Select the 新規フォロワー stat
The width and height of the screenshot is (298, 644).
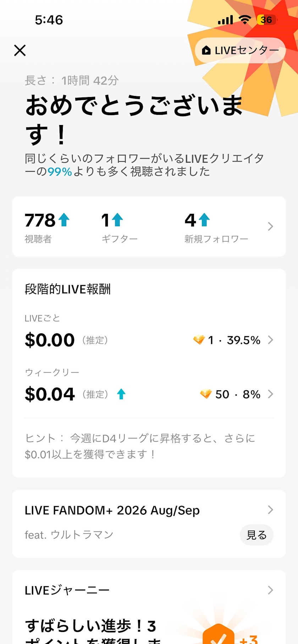[216, 227]
